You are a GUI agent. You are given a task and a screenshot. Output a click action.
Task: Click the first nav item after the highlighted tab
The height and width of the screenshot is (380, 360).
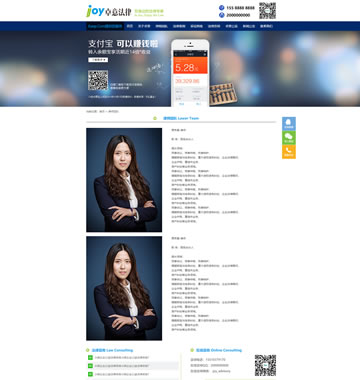click(x=130, y=26)
